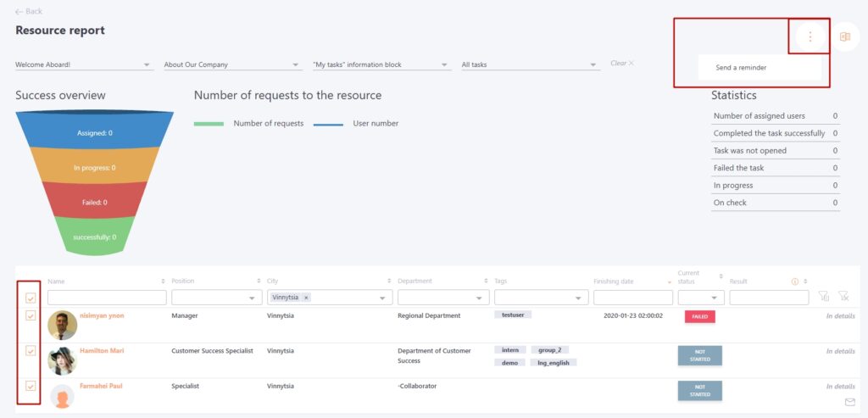Click nisimyan ynon's avatar photo
The height and width of the screenshot is (418, 868).
62,325
